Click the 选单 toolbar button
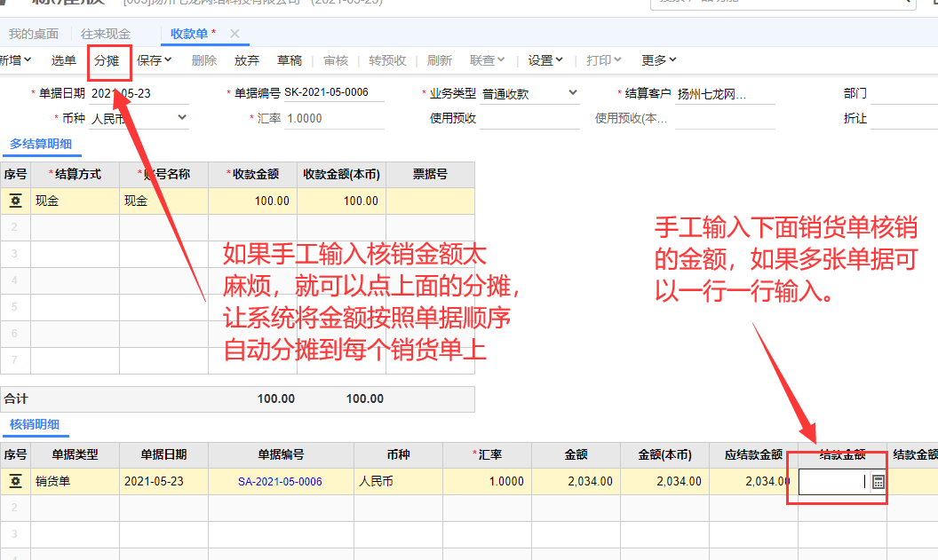 (x=64, y=60)
